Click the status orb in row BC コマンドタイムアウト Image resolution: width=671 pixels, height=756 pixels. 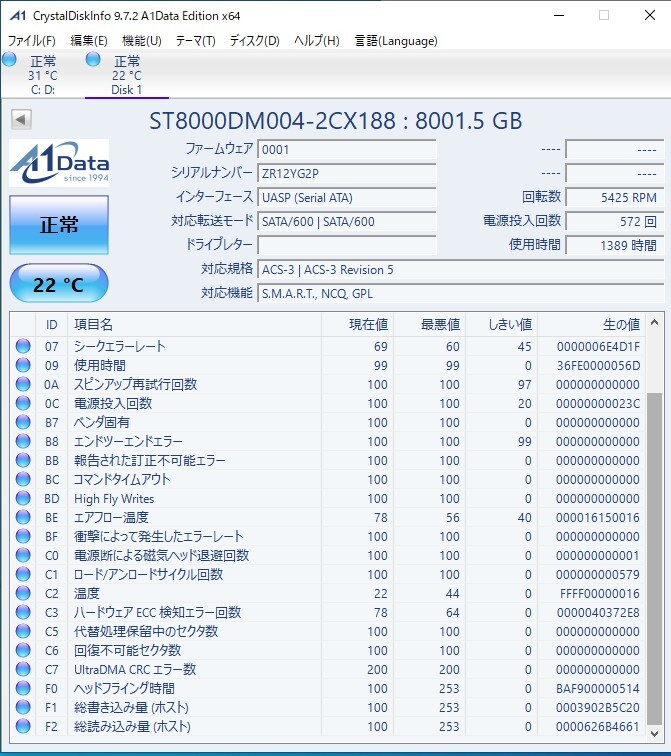click(x=23, y=479)
